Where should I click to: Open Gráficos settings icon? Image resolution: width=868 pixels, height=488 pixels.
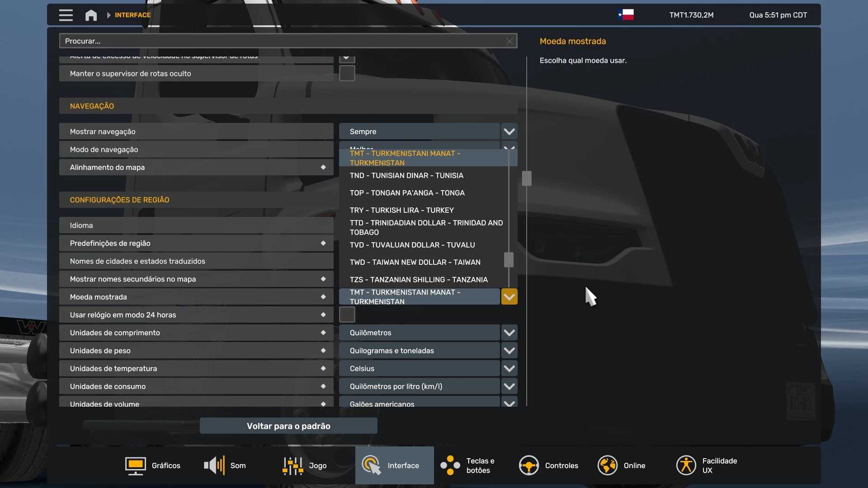click(135, 465)
